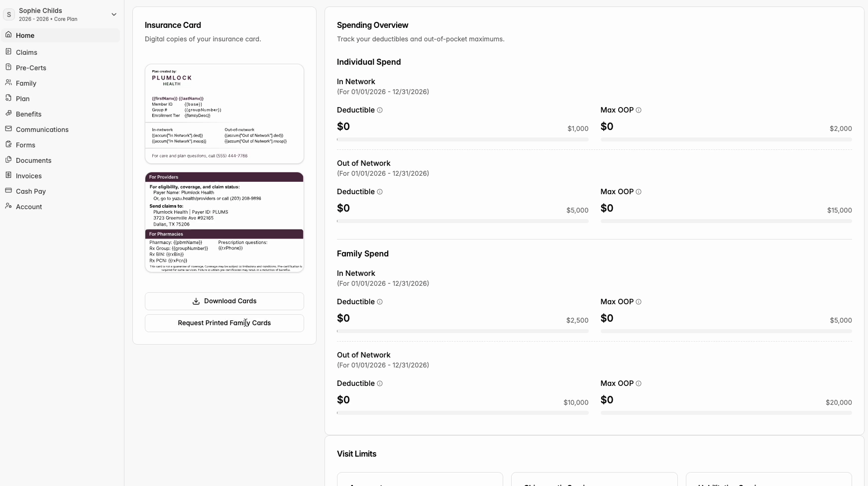This screenshot has width=868, height=486.
Task: Click the $2,500 family deductible limit
Action: point(577,320)
